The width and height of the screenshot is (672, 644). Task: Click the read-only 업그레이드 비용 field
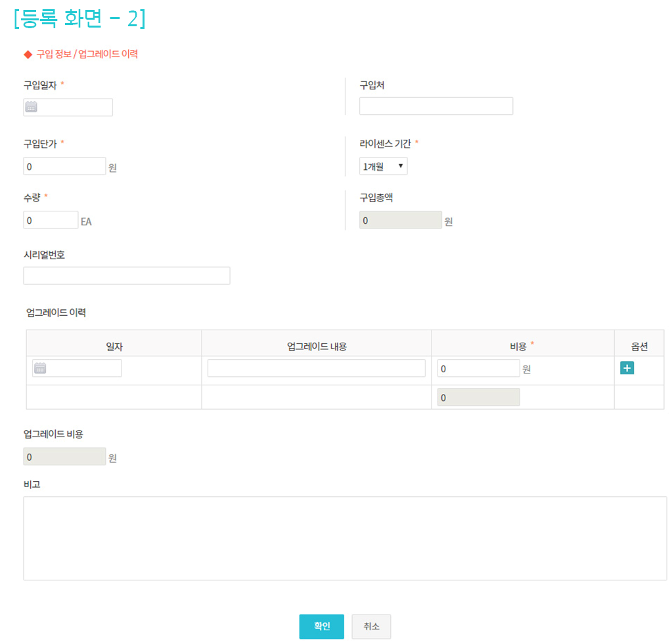pos(64,456)
